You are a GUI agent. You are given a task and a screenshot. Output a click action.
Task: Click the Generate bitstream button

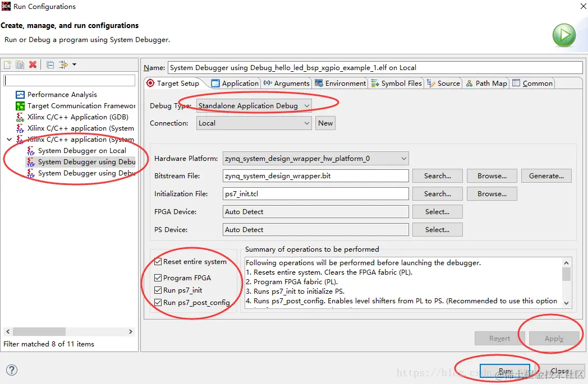coord(546,175)
